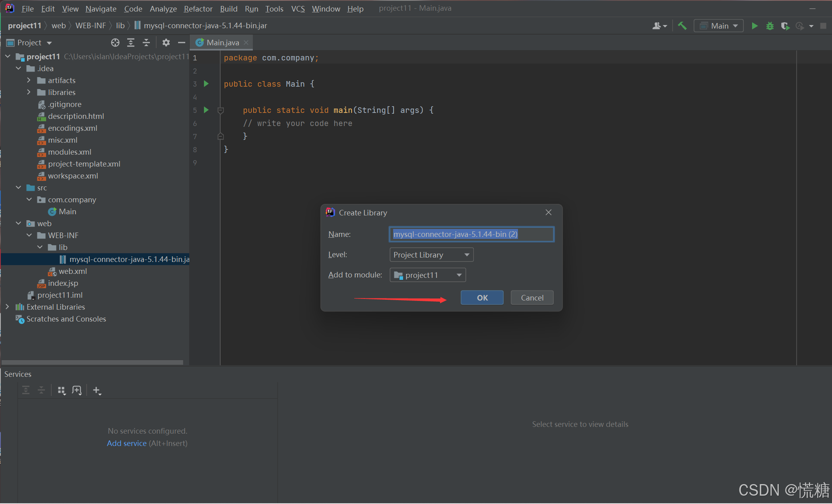This screenshot has height=504, width=832.
Task: Select project11.iml file
Action: click(x=55, y=295)
